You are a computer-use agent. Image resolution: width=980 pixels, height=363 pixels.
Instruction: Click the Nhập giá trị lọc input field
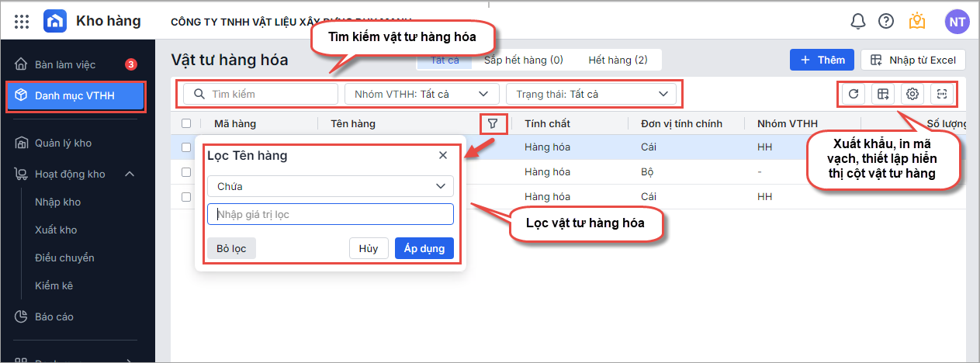330,214
